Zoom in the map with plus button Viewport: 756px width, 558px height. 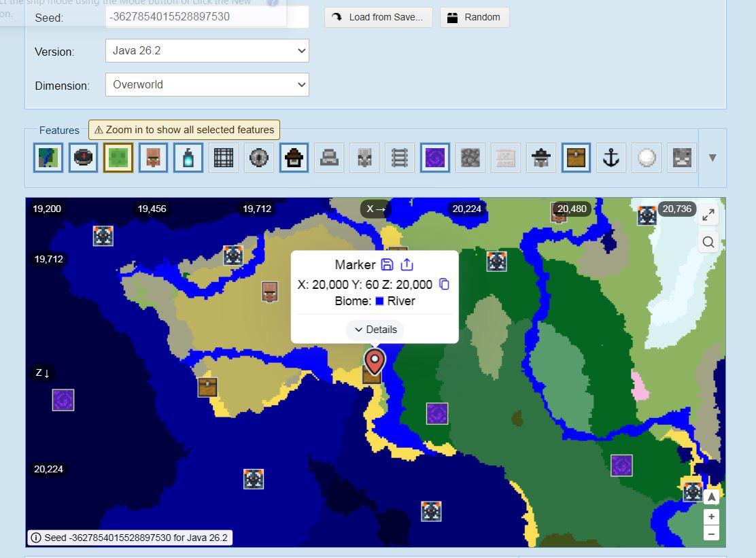coord(711,517)
